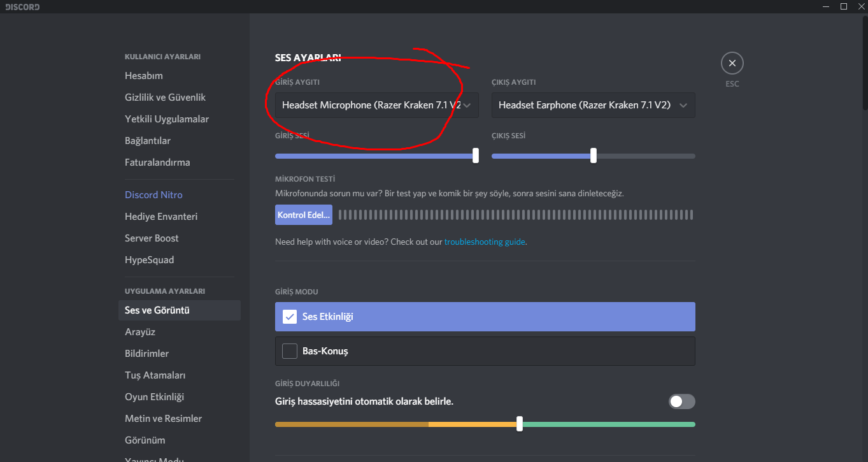
Task: Open the troubleshooting guide link
Action: pyautogui.click(x=485, y=242)
